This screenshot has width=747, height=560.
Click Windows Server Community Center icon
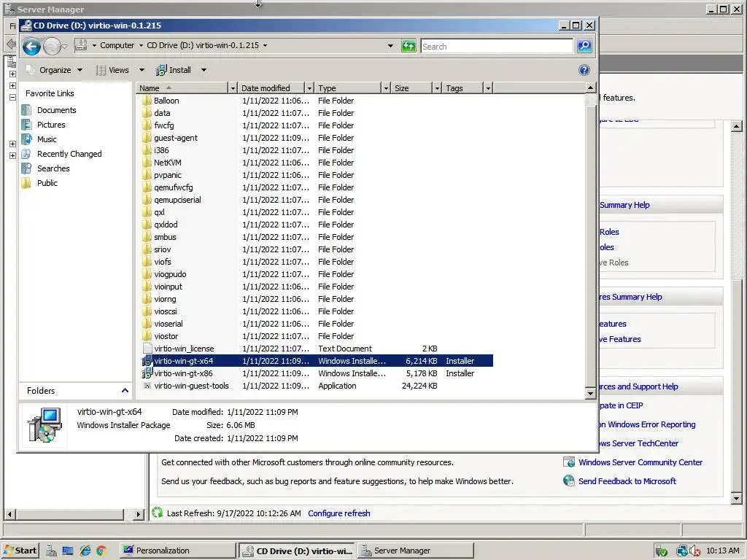coord(569,462)
